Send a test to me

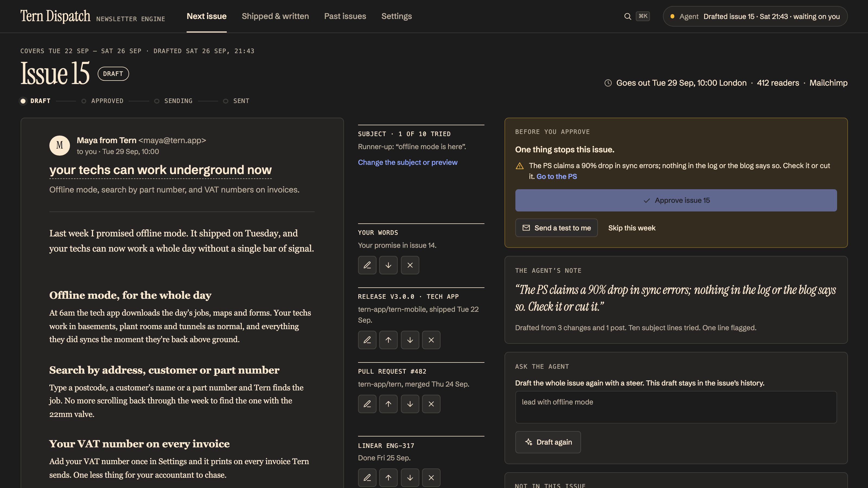(556, 228)
